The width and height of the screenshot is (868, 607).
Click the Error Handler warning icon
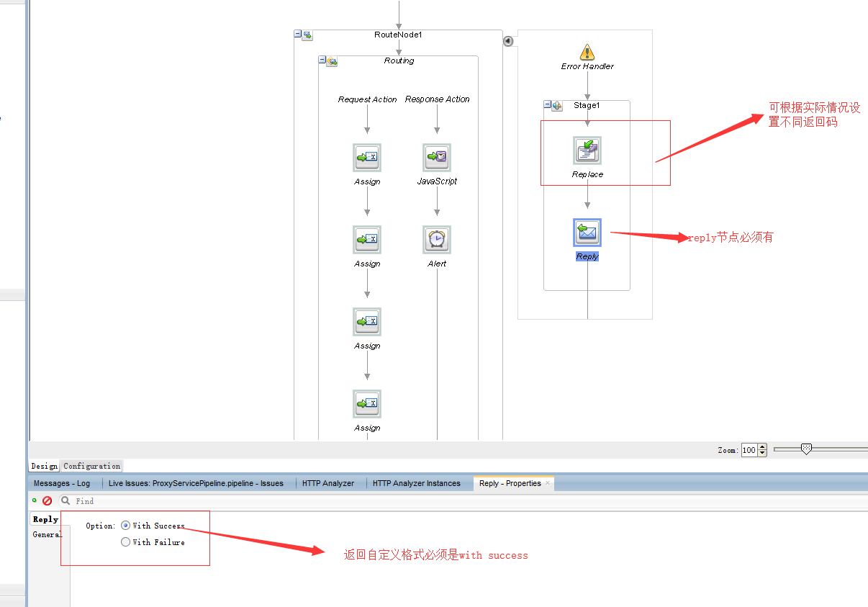pyautogui.click(x=587, y=52)
